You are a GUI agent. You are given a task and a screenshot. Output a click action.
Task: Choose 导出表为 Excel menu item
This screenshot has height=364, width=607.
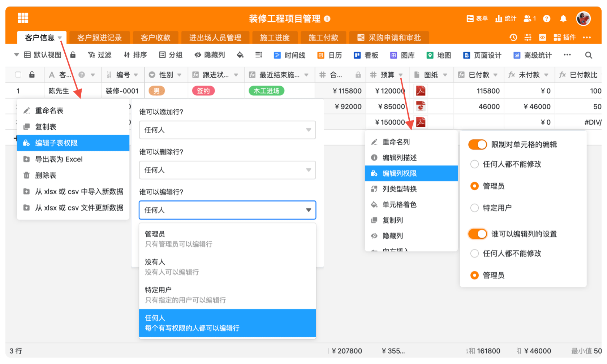pos(59,159)
